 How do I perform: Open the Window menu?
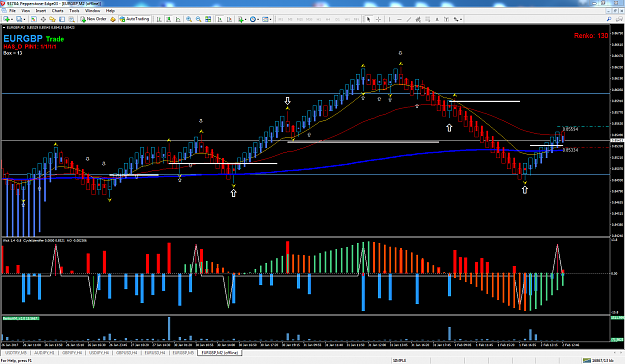pos(92,11)
